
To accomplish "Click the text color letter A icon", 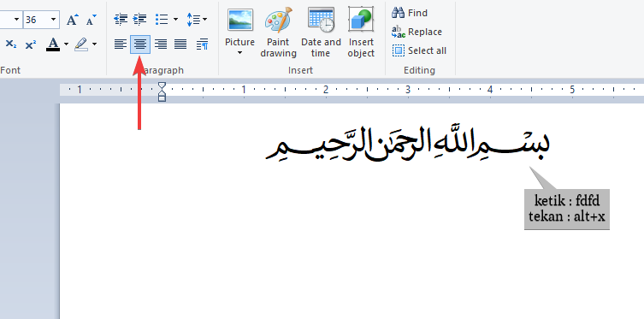I will pos(53,44).
